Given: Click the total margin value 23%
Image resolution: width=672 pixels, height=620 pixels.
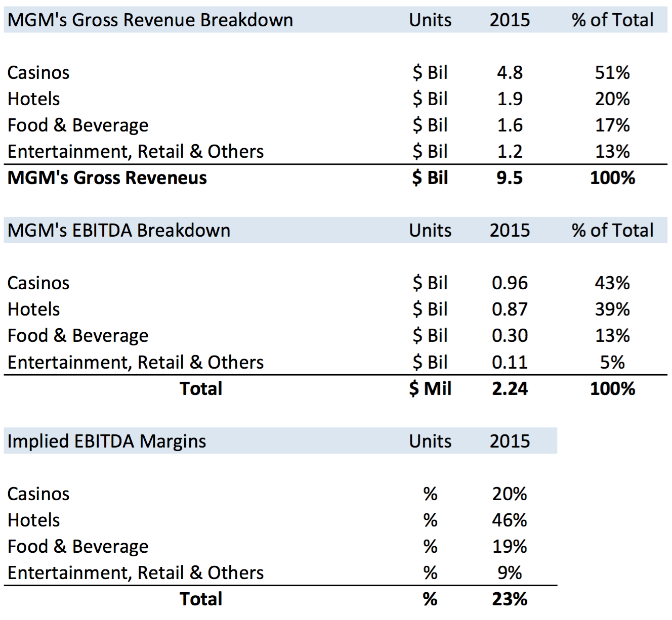Looking at the screenshot, I should click(x=510, y=599).
